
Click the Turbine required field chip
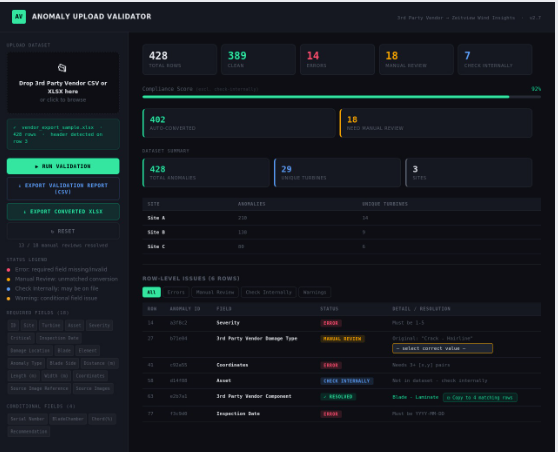(51, 325)
